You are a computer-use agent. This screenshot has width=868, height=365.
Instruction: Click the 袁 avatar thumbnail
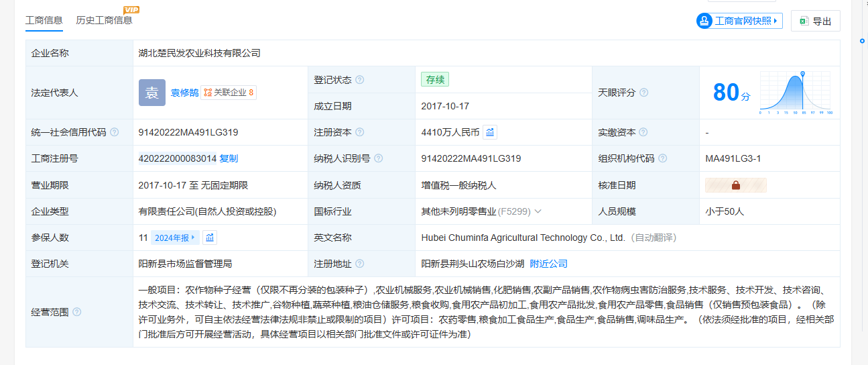coord(151,93)
